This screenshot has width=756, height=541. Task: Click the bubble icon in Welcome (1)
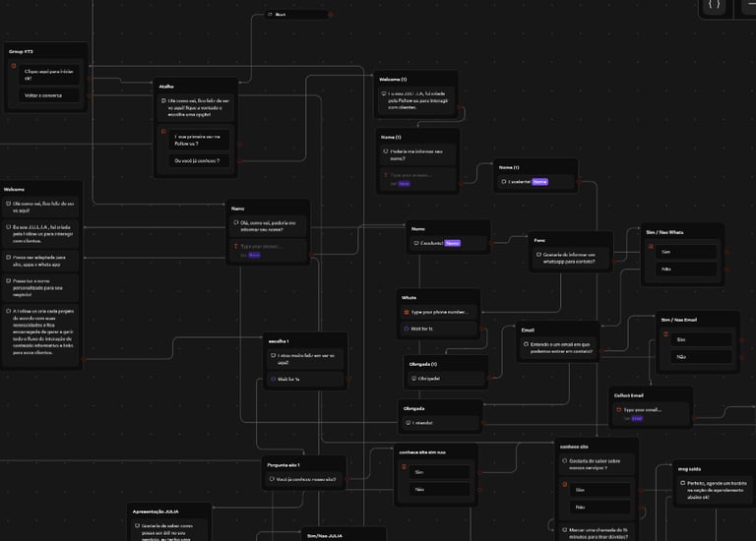[x=384, y=93]
